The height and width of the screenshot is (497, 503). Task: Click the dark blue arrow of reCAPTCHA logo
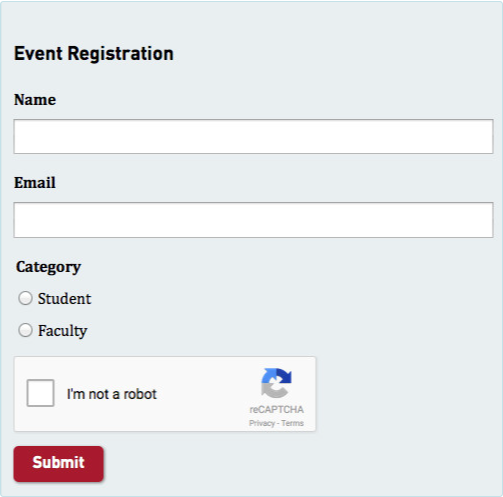pos(284,376)
